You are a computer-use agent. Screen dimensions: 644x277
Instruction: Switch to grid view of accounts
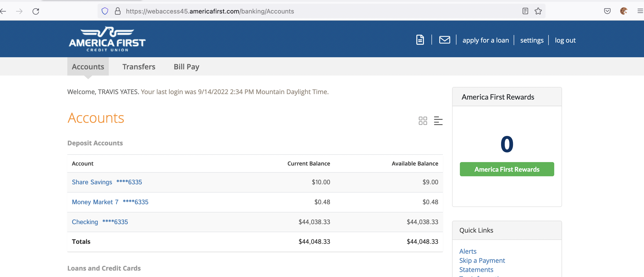(x=423, y=121)
